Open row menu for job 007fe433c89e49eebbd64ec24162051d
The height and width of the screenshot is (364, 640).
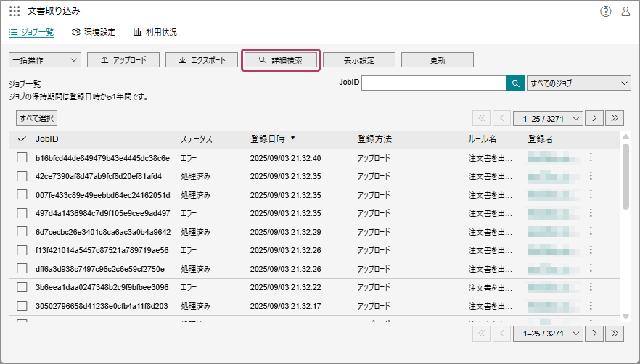point(591,194)
